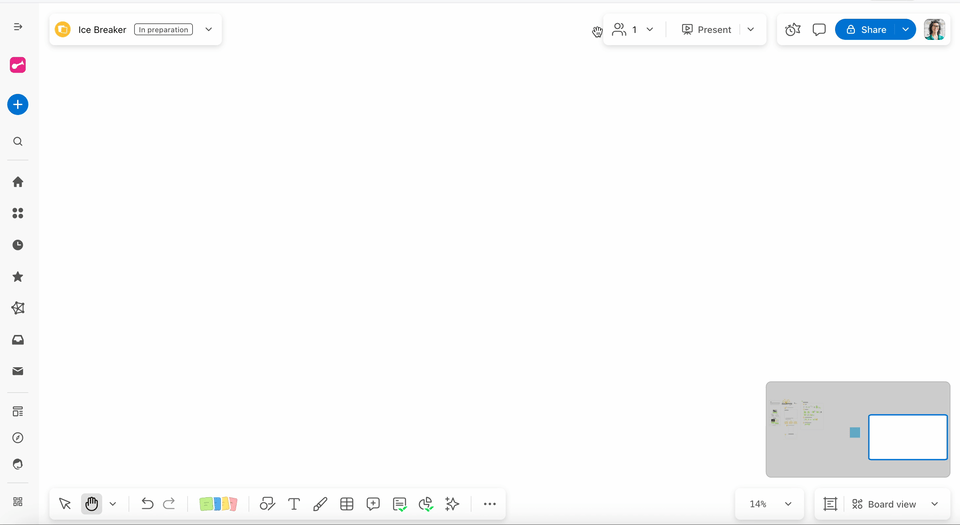Select the arrow pointer tool

point(65,504)
